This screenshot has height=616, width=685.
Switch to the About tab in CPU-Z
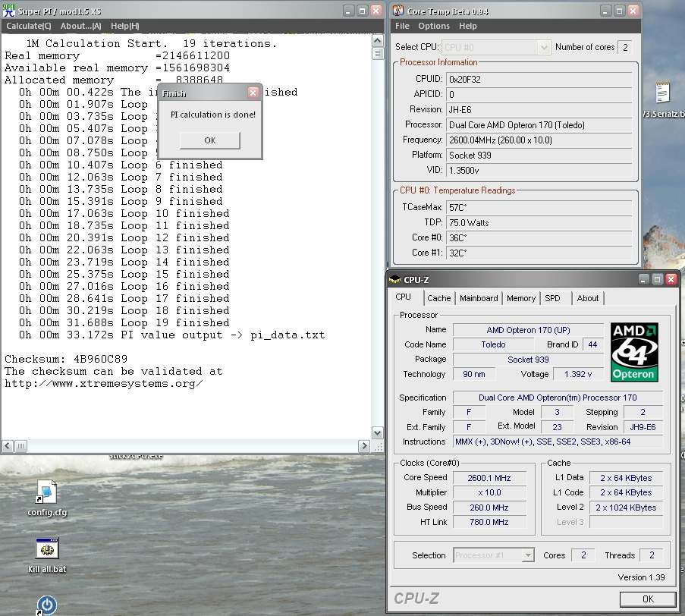coord(588,298)
